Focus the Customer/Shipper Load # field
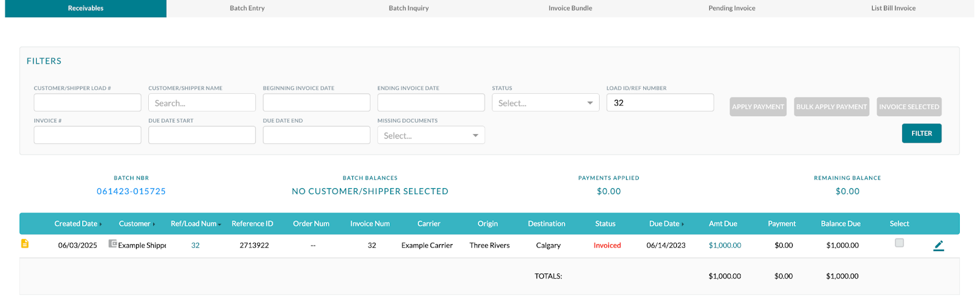The height and width of the screenshot is (302, 980). coord(87,102)
